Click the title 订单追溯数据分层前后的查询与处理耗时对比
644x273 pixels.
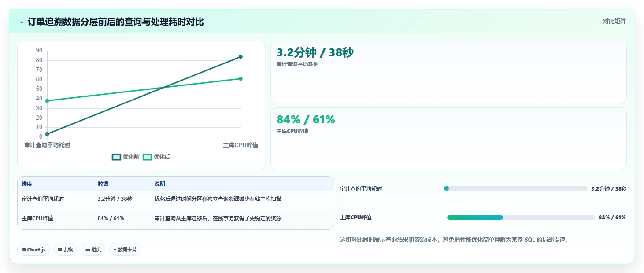(x=115, y=22)
